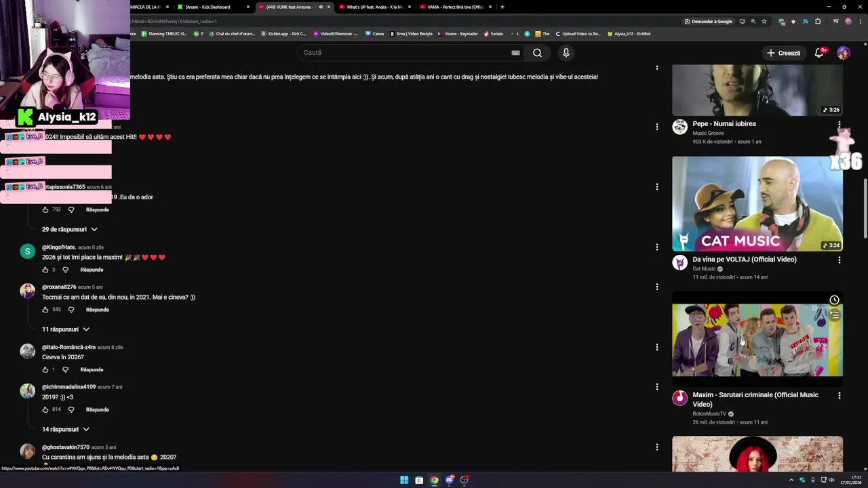Expand '14 răspunsuri' replies
Viewport: 868px width, 488px height.
point(66,429)
